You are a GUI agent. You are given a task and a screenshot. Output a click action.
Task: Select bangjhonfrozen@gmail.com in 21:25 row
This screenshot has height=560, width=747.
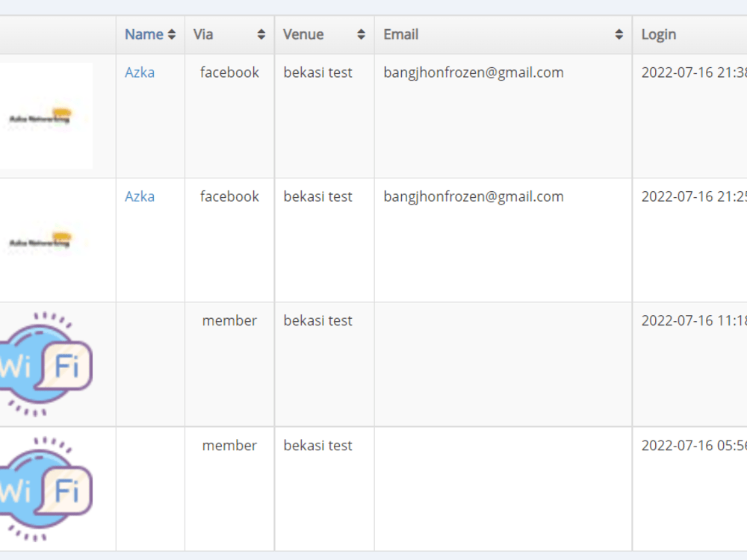[x=474, y=196]
